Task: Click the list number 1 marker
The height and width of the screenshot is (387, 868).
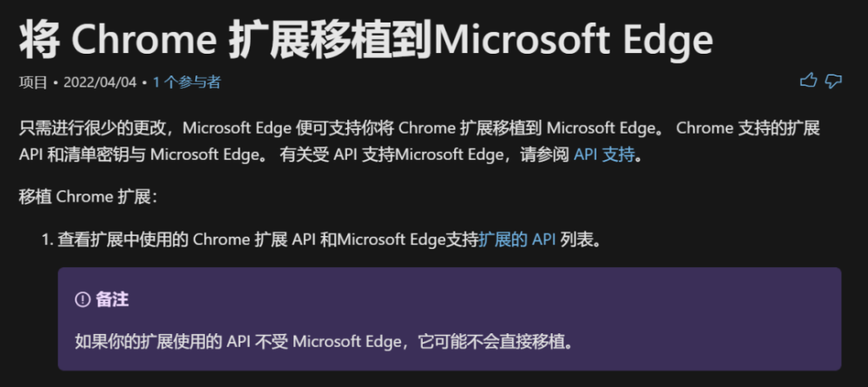Action: [47, 239]
